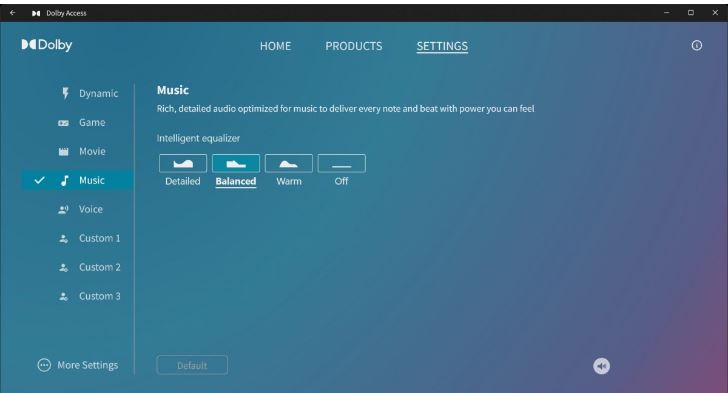Click the Detailed label
The image size is (728, 393).
pos(183,181)
